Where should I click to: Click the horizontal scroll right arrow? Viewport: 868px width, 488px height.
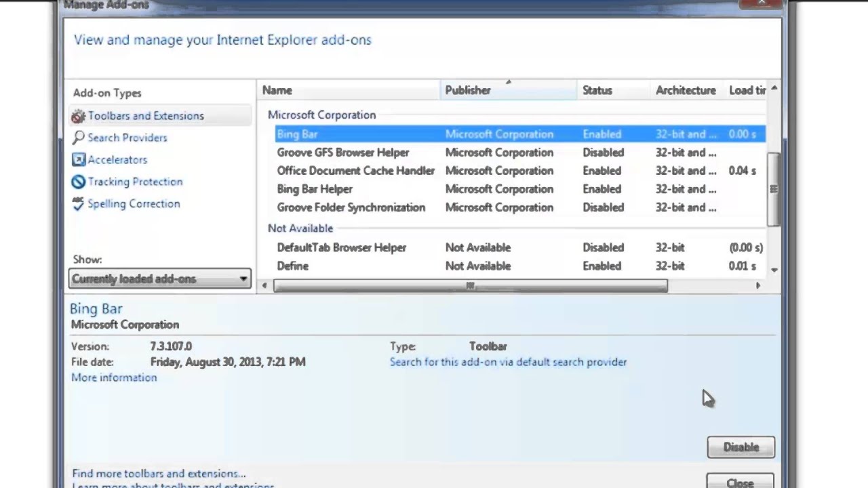pos(758,286)
